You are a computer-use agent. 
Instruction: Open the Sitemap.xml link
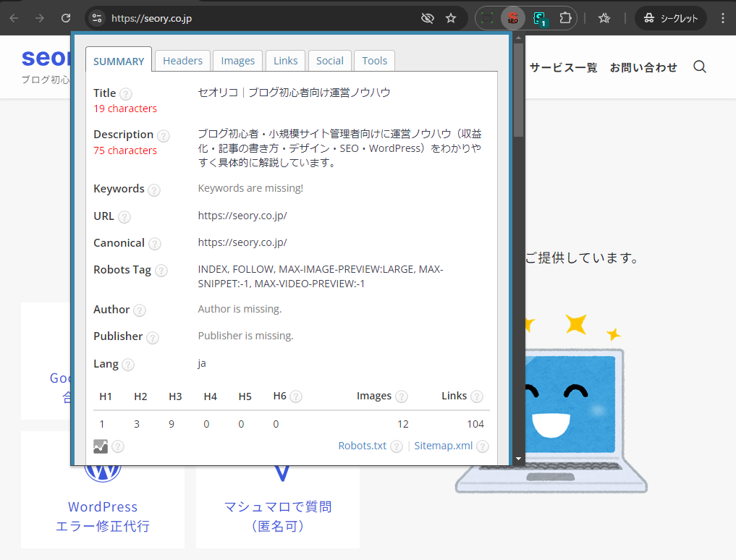pyautogui.click(x=443, y=446)
